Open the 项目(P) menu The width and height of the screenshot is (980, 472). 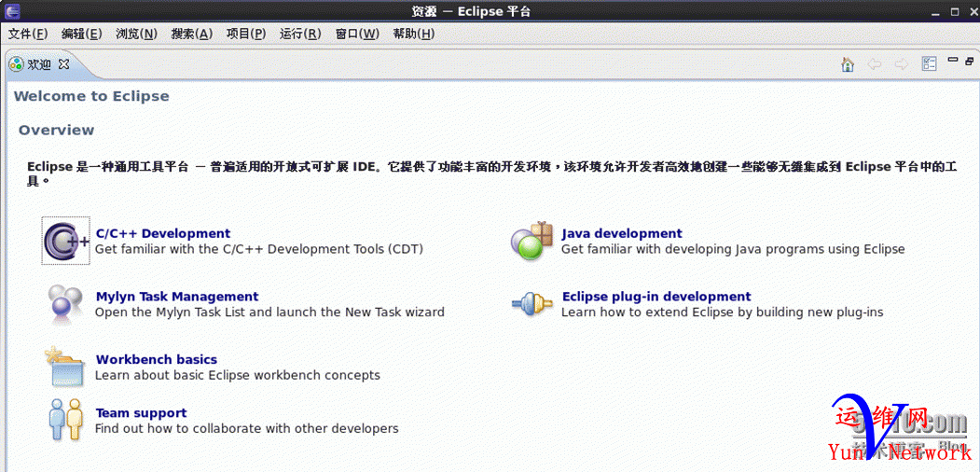point(245,34)
